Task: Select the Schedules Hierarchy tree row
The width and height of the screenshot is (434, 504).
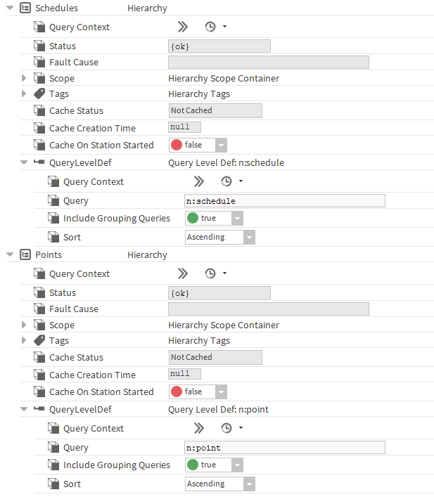Action: [56, 8]
